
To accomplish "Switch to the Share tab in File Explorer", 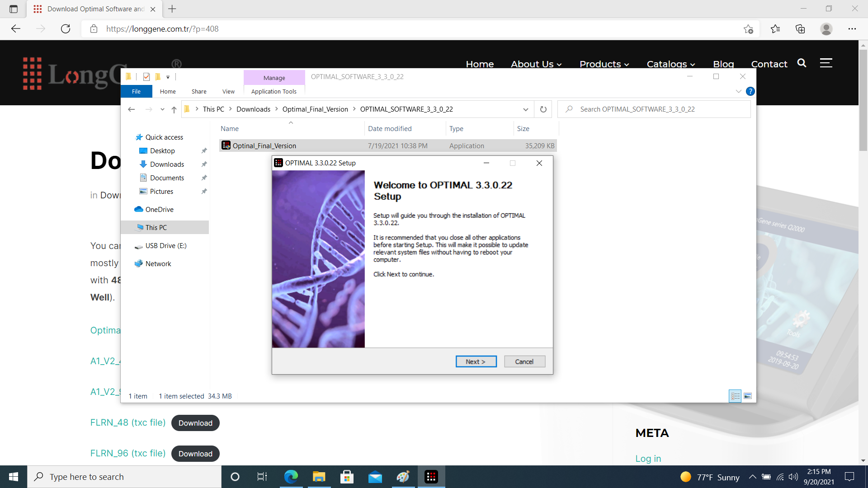I will tap(199, 91).
